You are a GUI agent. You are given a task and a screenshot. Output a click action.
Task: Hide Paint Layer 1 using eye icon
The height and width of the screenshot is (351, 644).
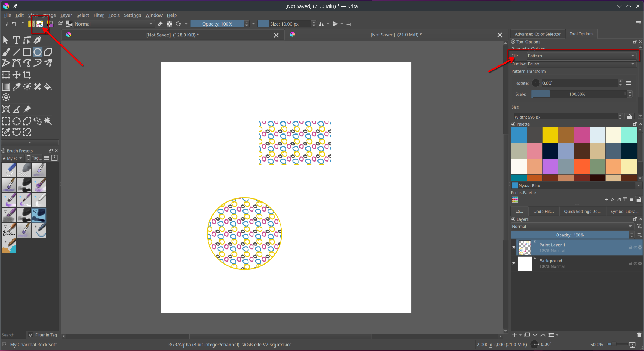coord(514,247)
